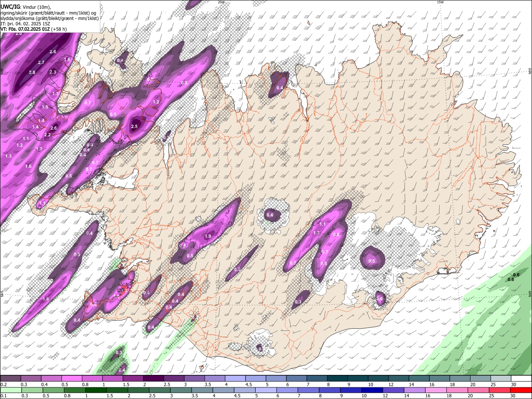Image resolution: width=532 pixels, height=399 pixels.
Task: Click the 'slydda/snjókoma' description line
Action: tap(49, 18)
